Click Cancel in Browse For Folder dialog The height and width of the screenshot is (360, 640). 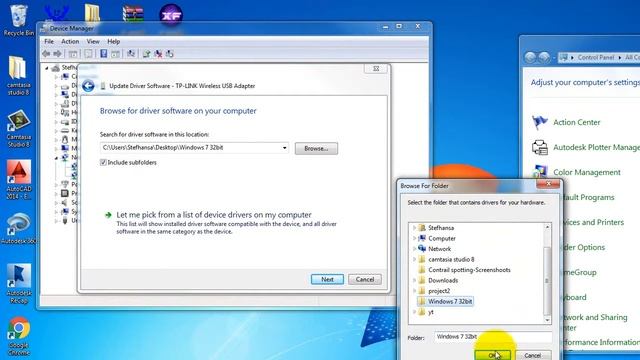(x=533, y=355)
